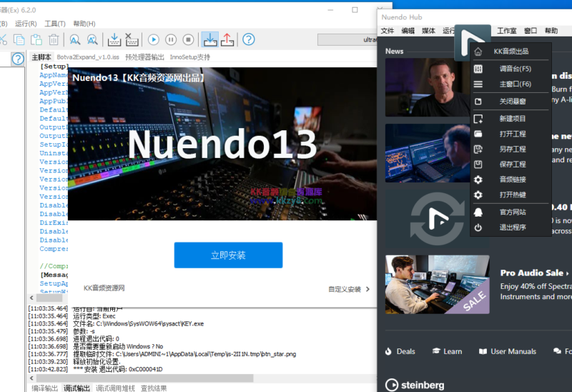Image resolution: width=572 pixels, height=392 pixels.
Task: Click the icon next to 关闭悬窗
Action: pos(478,102)
